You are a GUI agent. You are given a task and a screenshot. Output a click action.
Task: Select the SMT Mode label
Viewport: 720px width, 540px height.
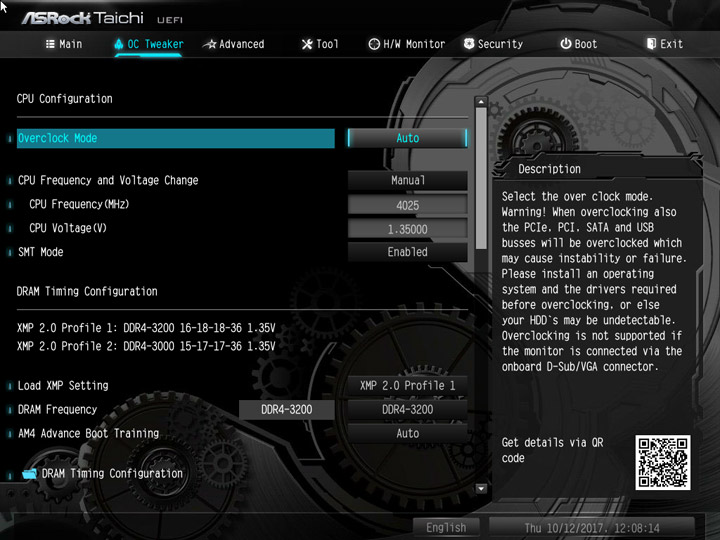(x=40, y=252)
